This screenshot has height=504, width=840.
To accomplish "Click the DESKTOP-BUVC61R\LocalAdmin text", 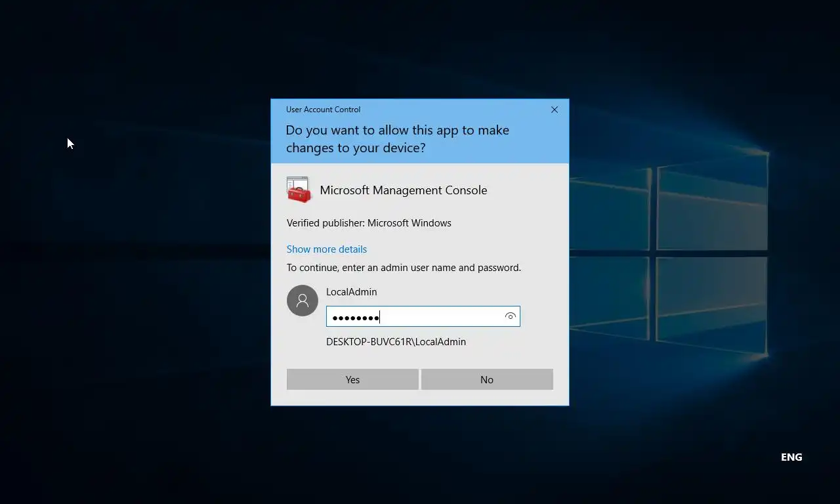I will (396, 342).
